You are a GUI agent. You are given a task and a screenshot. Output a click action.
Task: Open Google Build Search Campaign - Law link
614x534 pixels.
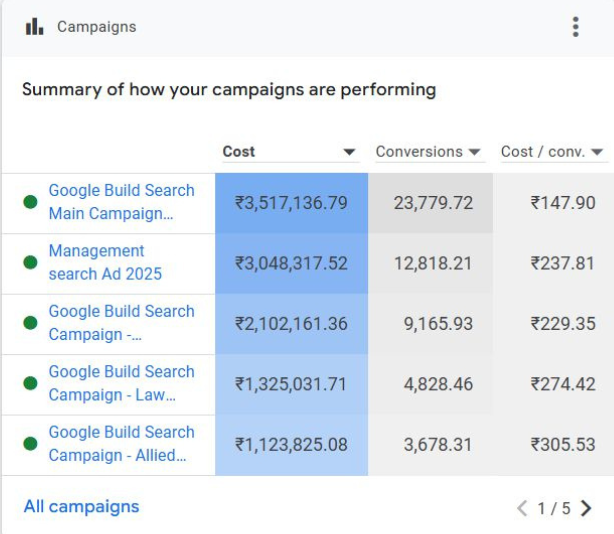[121, 384]
